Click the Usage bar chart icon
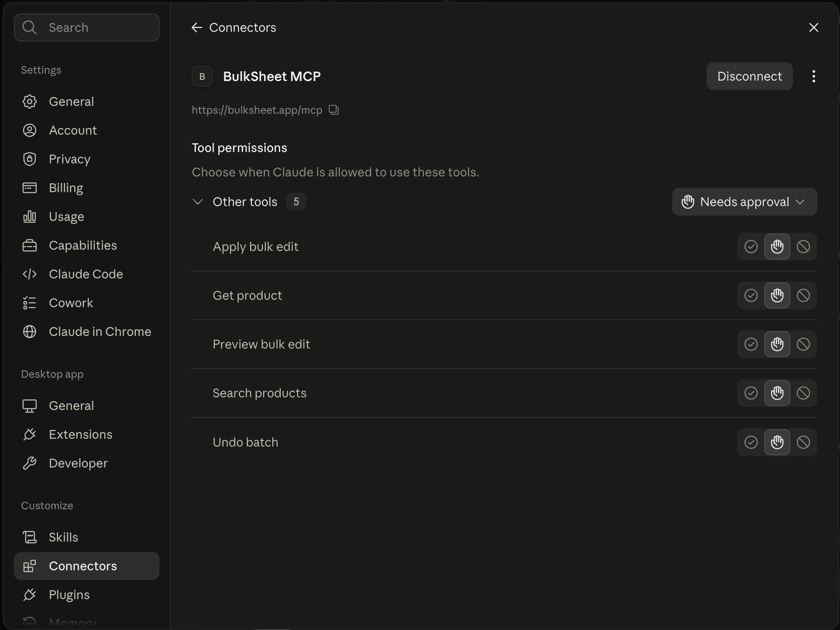 30,217
